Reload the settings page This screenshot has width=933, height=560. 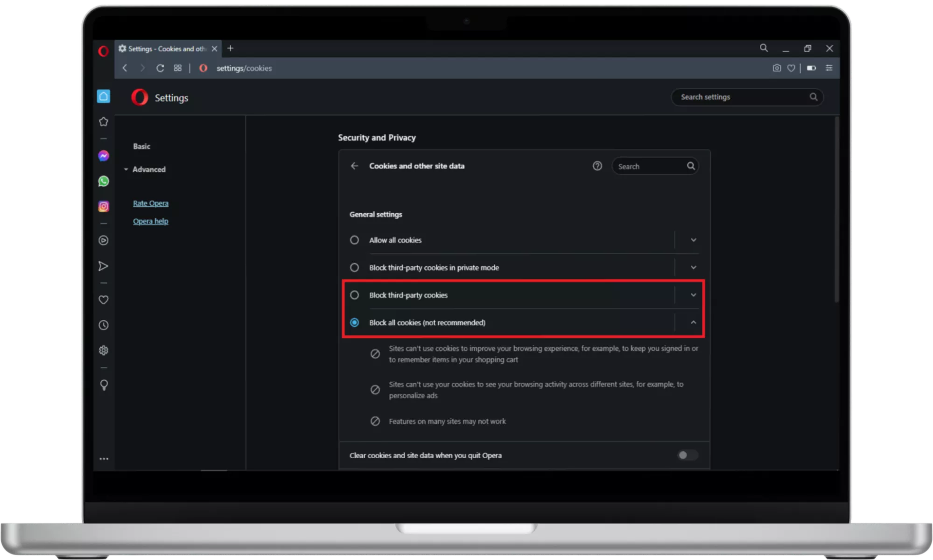160,68
